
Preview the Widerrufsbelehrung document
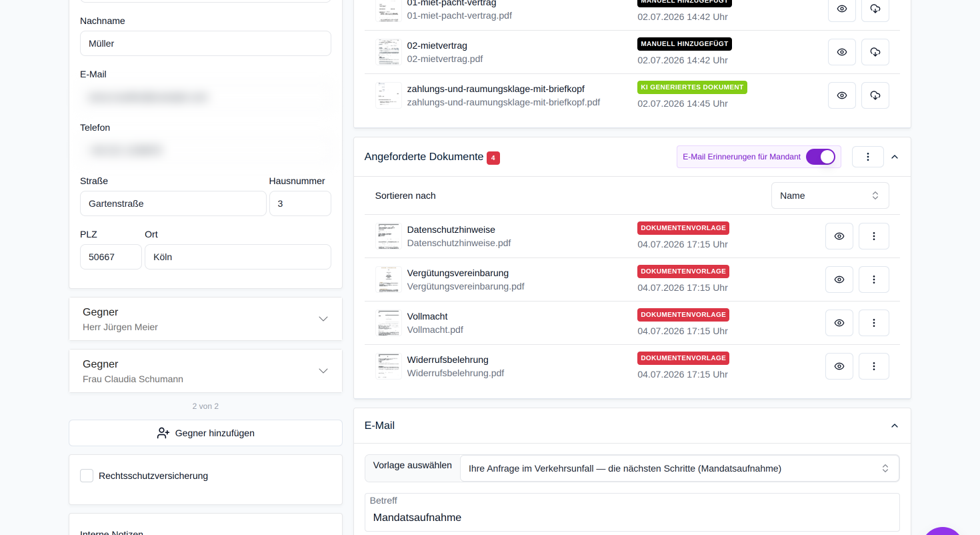tap(839, 366)
